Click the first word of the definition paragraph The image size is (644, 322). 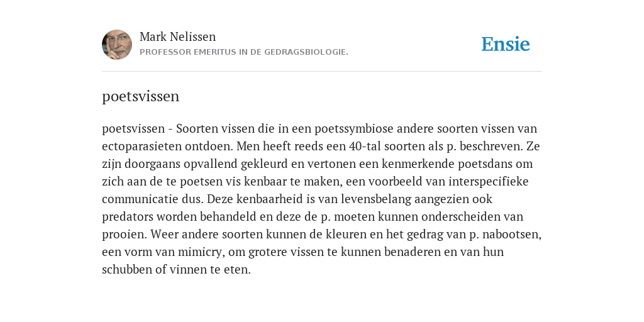[x=133, y=129]
